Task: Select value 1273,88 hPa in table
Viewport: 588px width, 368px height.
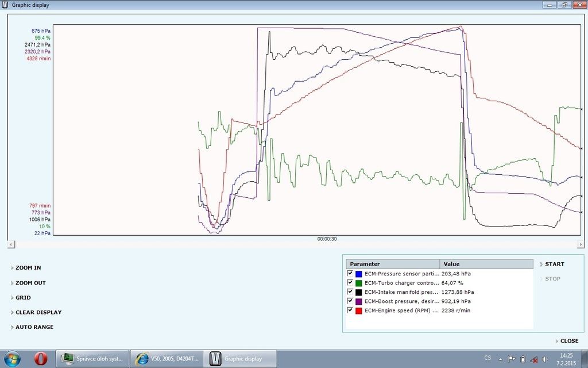Action: (458, 292)
